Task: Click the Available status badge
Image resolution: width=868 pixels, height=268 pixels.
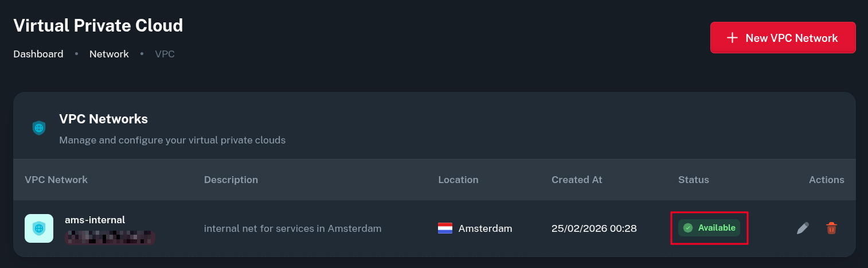Action: pos(709,228)
